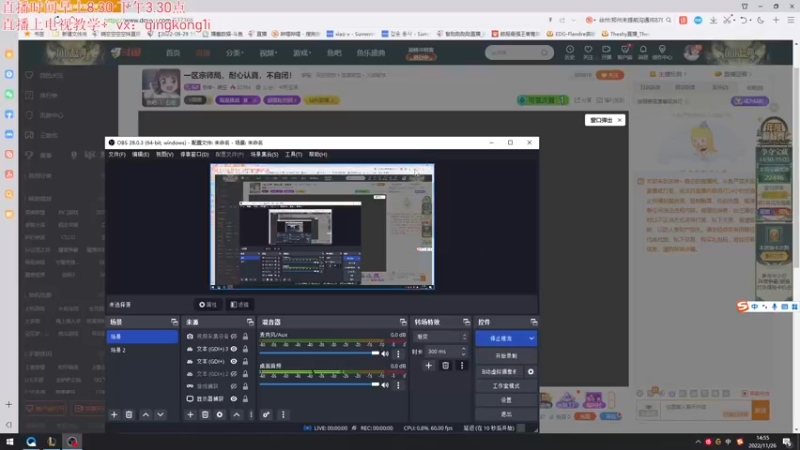Viewport: 800px width, 450px height.
Task: Toggle the lock on the video capture device source
Action: (245, 337)
